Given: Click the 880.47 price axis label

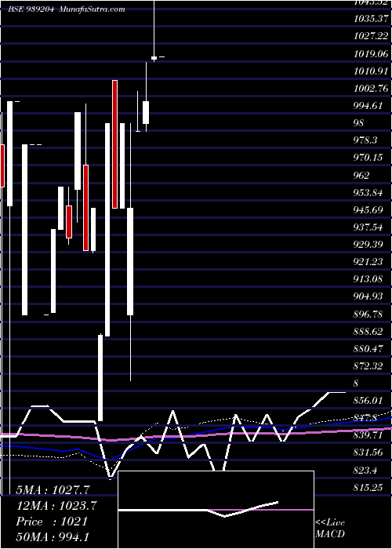Looking at the screenshot, I should coord(368,349).
